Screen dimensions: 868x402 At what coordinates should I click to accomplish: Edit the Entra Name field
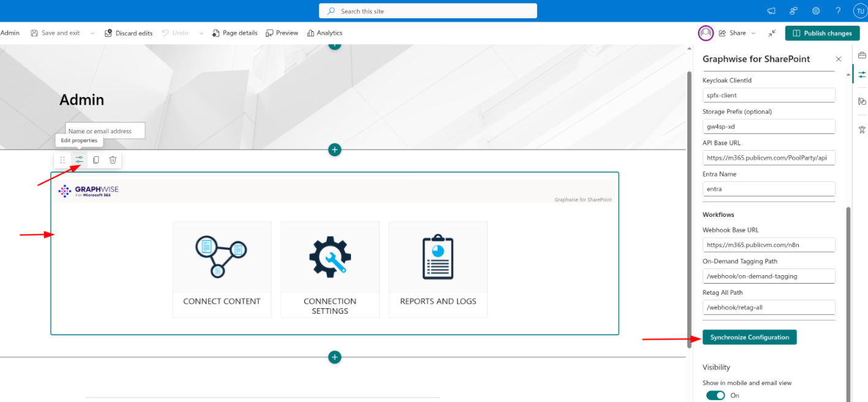[769, 189]
